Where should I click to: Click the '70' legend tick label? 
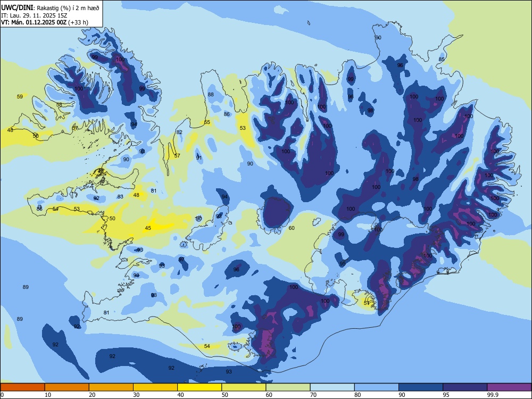[x=313, y=395]
